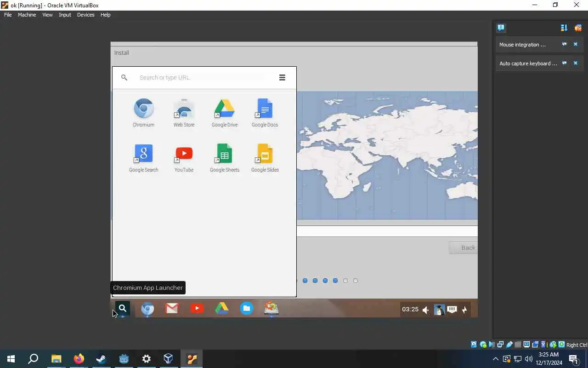Launch Google Drive from the launcher grid
The image size is (588, 368).
(x=225, y=113)
